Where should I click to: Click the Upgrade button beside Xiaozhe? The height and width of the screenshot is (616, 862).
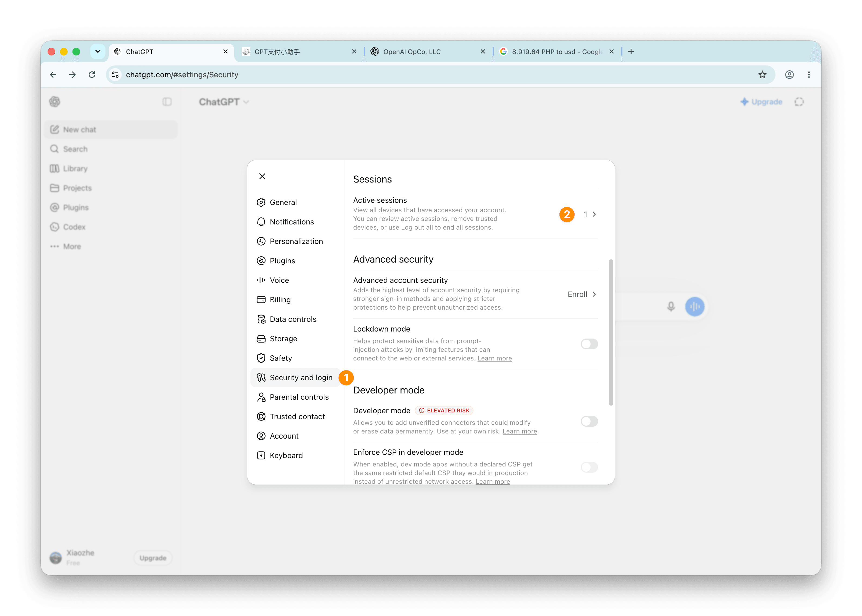(153, 558)
